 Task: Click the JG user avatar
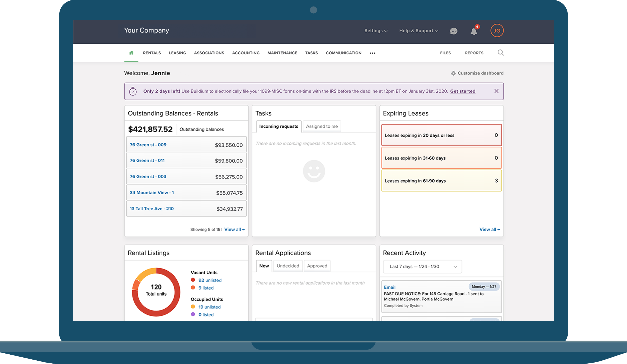[x=497, y=31]
